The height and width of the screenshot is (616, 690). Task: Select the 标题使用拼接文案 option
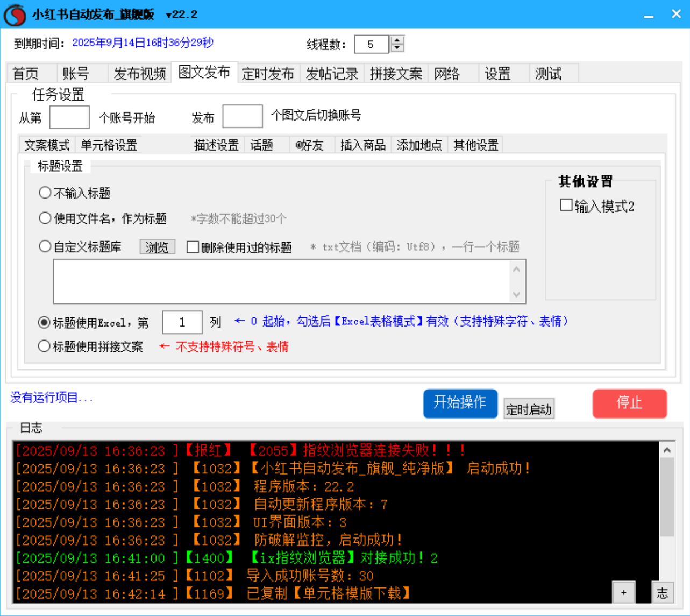(x=45, y=346)
